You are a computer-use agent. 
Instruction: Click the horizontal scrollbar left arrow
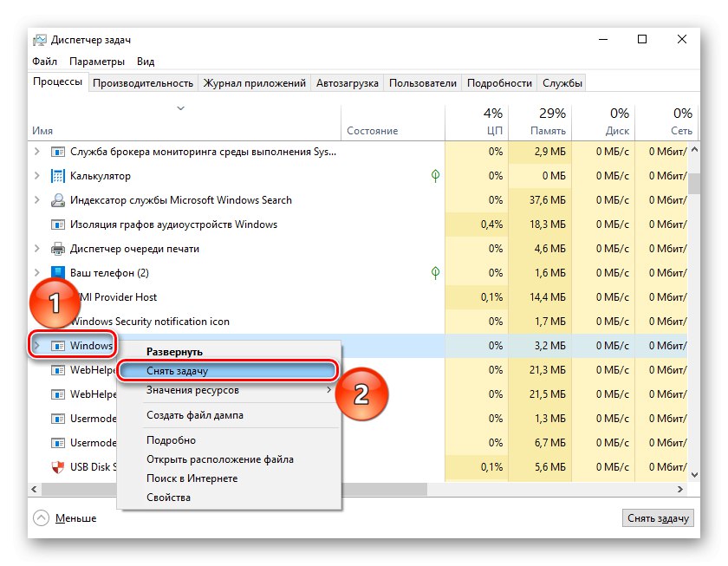[34, 489]
